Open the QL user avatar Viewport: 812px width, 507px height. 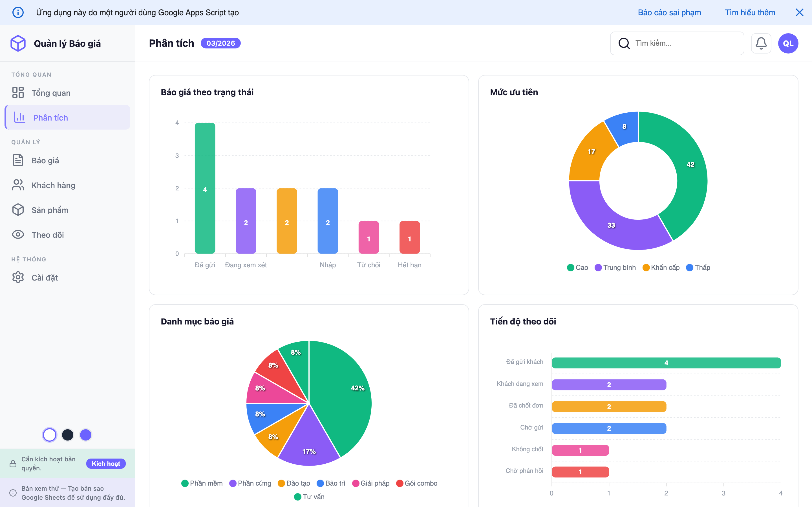tap(788, 43)
